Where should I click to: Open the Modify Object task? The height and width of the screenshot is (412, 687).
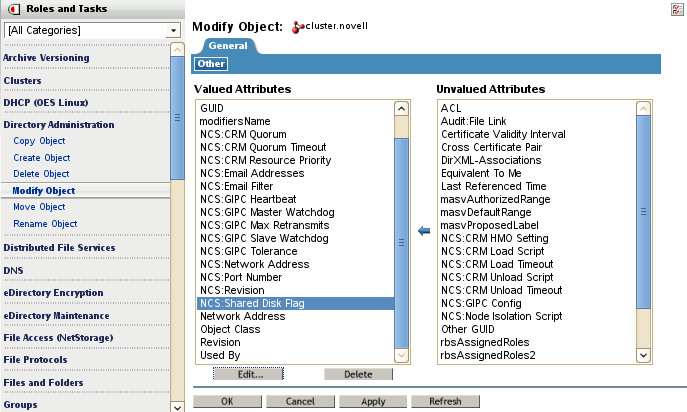pyautogui.click(x=43, y=191)
